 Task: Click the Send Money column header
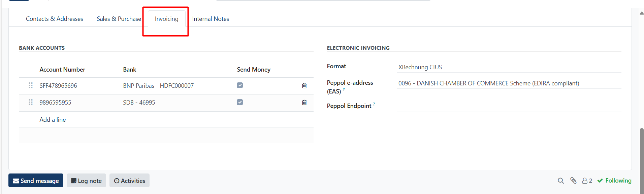point(254,70)
